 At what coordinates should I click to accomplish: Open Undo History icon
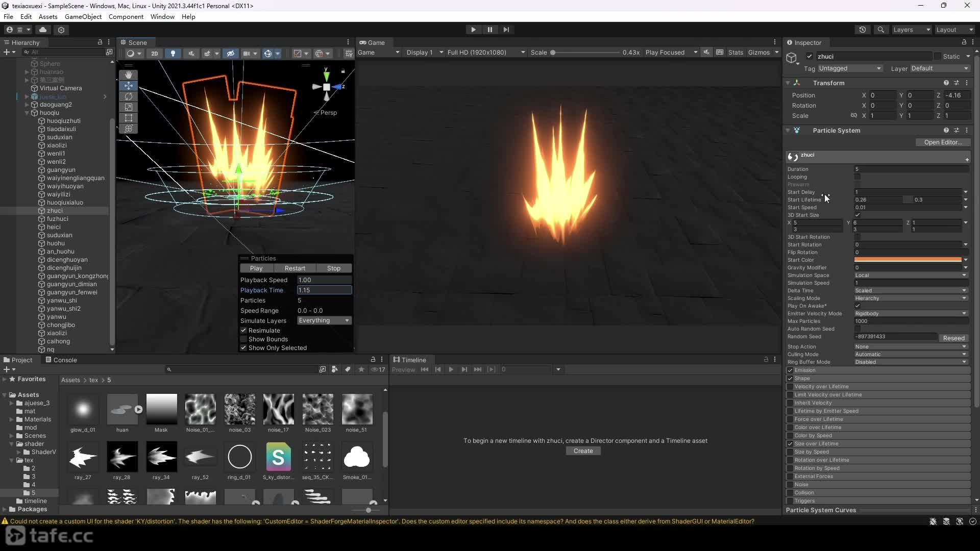[x=863, y=30]
